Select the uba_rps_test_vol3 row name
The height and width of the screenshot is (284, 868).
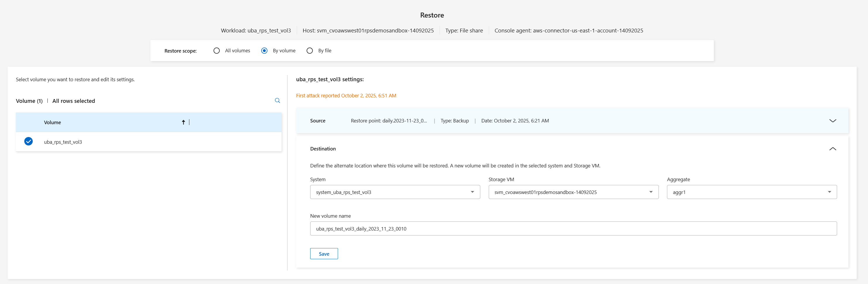coord(63,142)
